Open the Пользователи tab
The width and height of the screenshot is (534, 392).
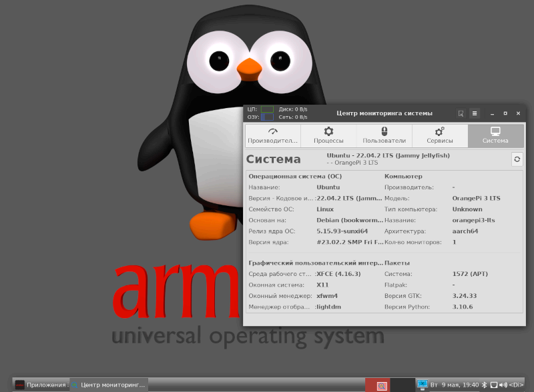pyautogui.click(x=384, y=135)
